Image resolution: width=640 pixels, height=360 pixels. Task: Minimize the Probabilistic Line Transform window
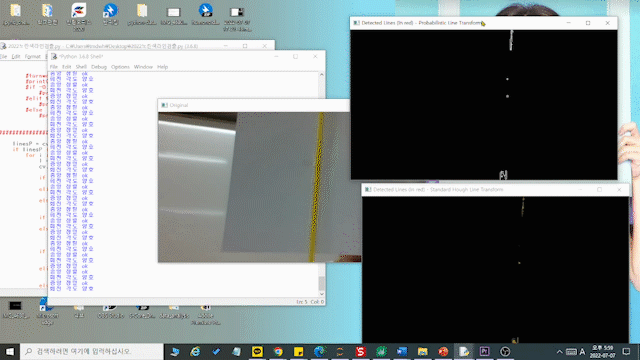(569, 23)
